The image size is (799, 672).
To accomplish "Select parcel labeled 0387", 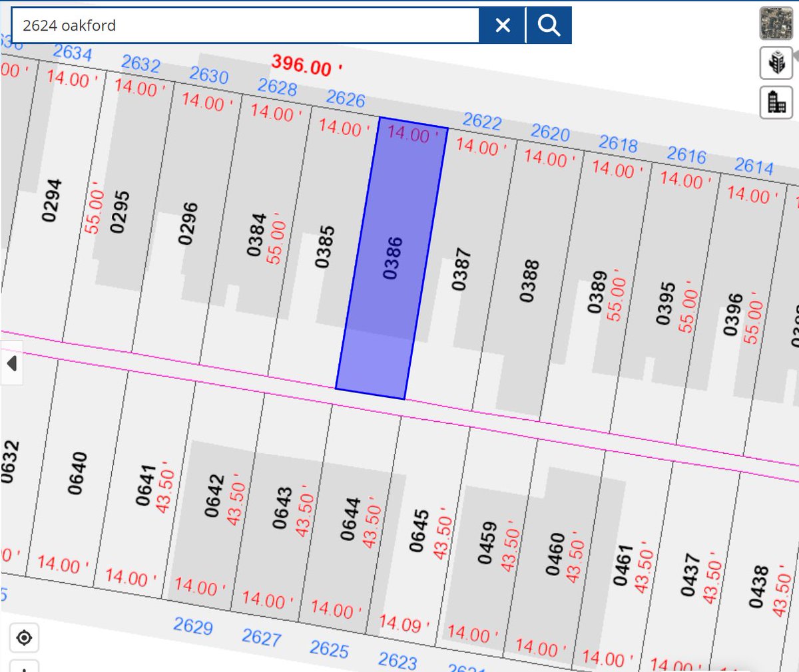I will 461,269.
